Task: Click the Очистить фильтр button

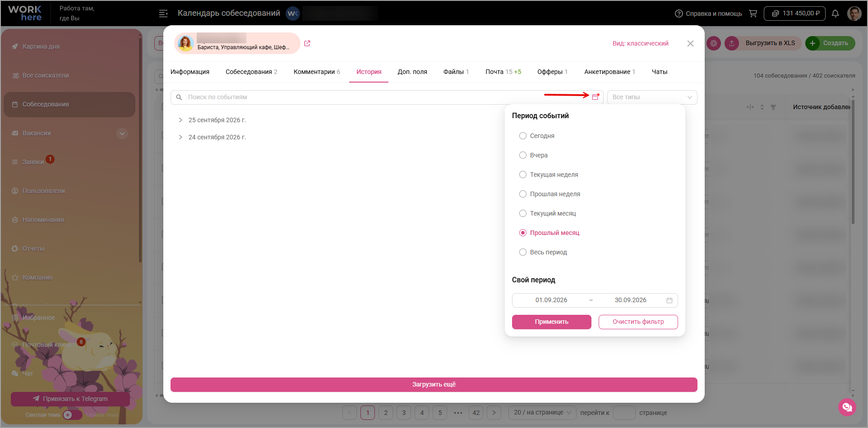Action: 638,322
